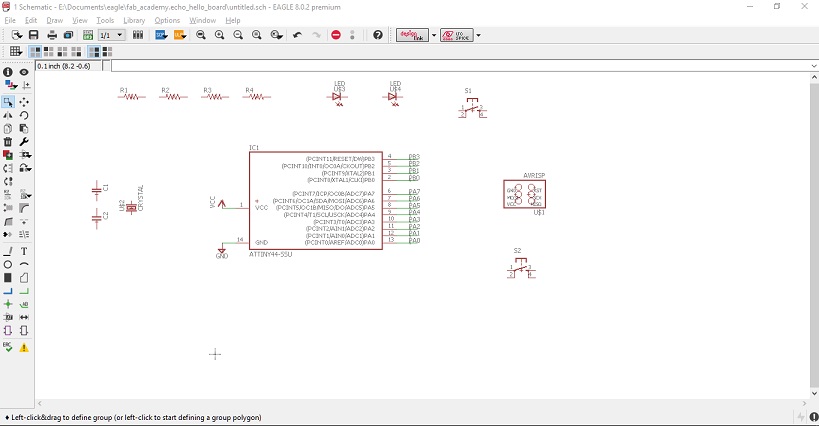The width and height of the screenshot is (819, 426).
Task: Expand the Design Link dropdown arrow
Action: pyautogui.click(x=434, y=36)
